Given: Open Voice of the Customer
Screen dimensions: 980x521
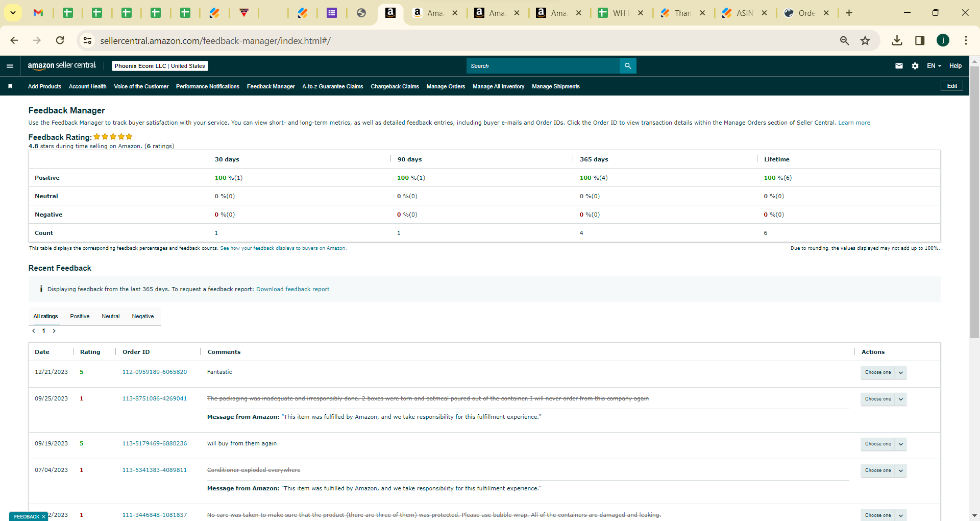Looking at the screenshot, I should [x=141, y=87].
